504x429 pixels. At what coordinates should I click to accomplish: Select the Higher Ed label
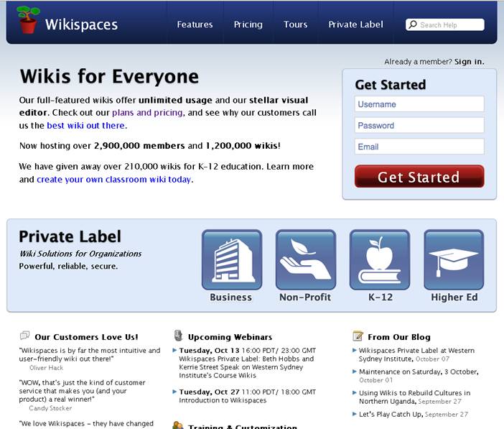point(454,297)
